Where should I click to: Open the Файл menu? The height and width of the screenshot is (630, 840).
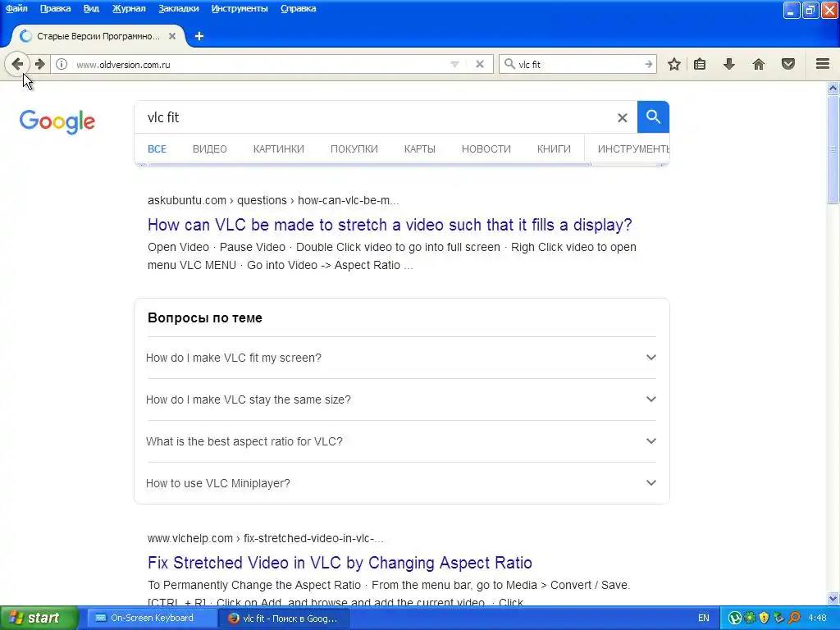point(16,8)
